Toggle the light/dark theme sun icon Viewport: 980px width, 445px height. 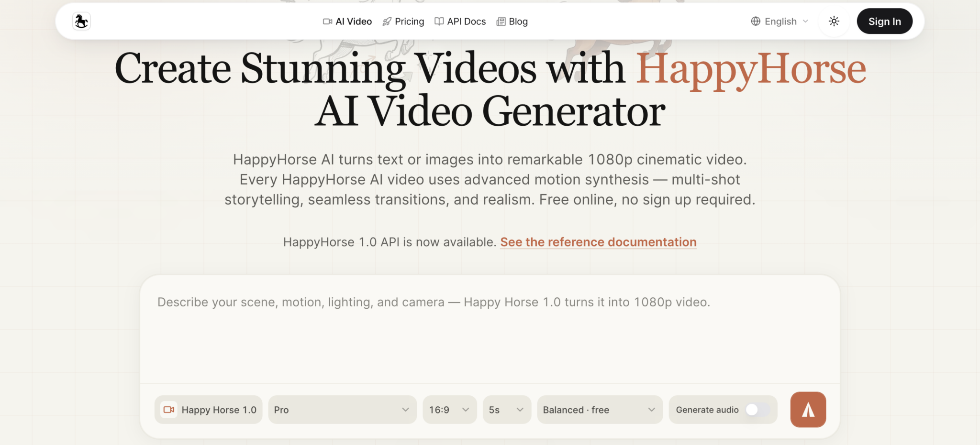(834, 22)
